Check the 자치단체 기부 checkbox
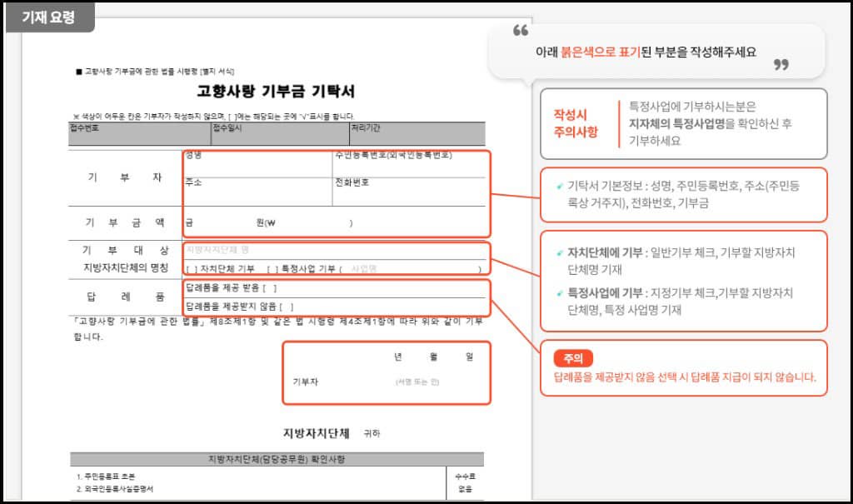This screenshot has height=504, width=853. coord(191,270)
